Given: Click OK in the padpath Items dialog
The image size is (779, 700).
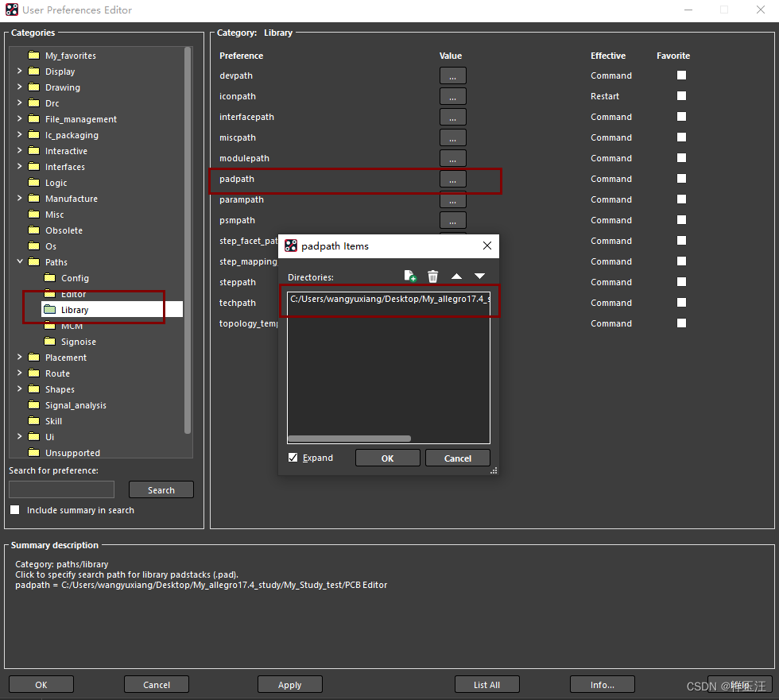Looking at the screenshot, I should [387, 458].
